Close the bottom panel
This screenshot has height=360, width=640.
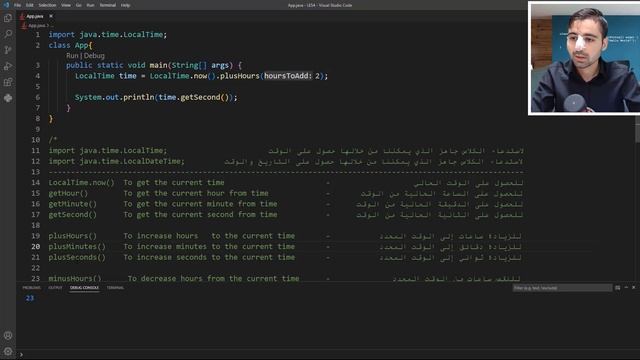[x=633, y=288]
